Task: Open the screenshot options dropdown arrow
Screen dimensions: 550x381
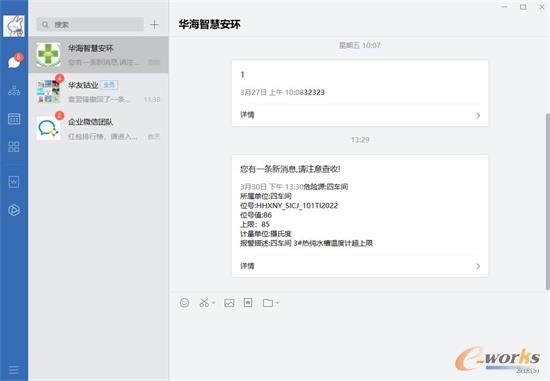Action: 213,303
